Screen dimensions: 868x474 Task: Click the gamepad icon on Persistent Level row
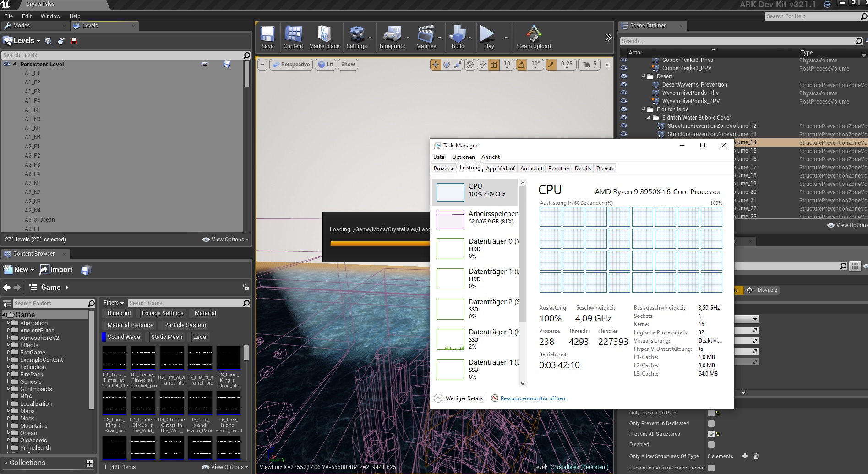pyautogui.click(x=205, y=64)
